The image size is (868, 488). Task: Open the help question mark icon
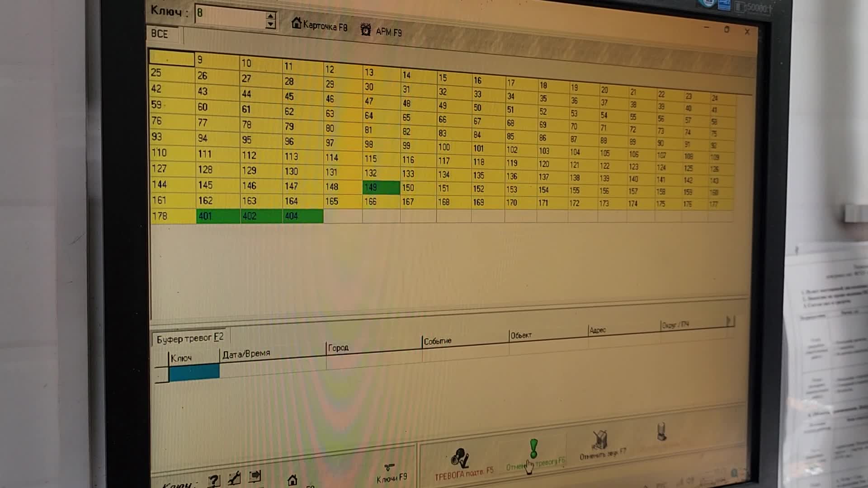214,480
